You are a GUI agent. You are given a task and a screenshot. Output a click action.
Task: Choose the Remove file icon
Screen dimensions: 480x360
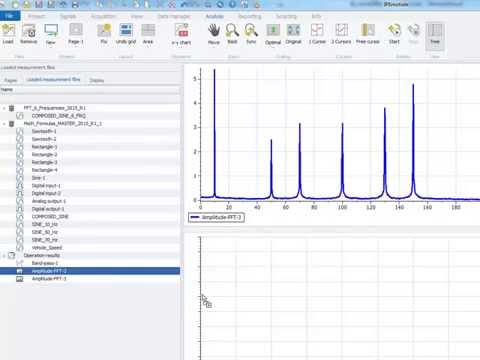(29, 34)
